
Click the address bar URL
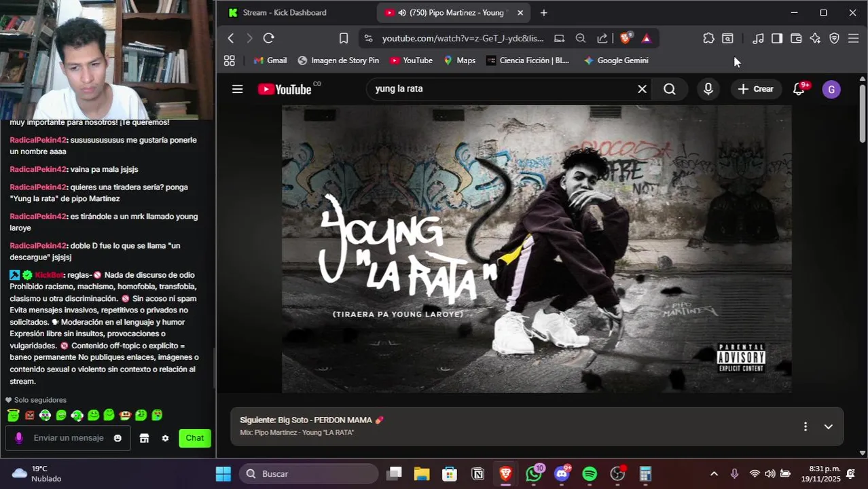point(463,38)
